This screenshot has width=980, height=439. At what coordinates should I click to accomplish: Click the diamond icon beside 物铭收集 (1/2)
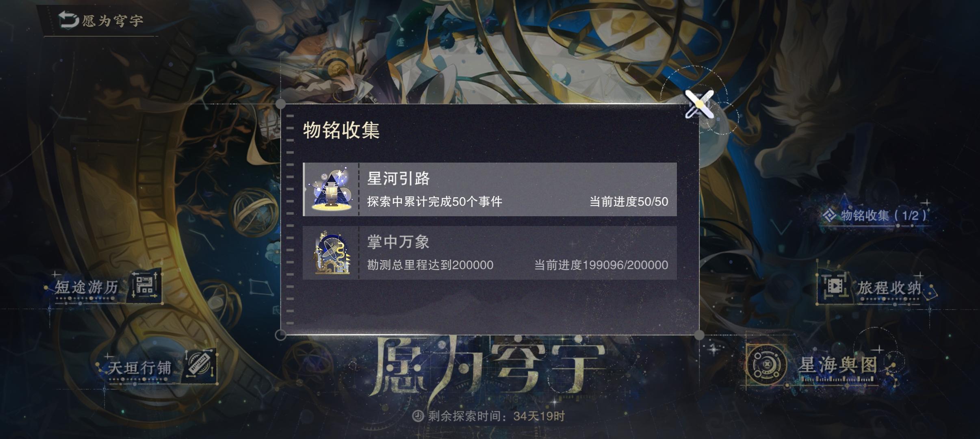[x=829, y=215]
